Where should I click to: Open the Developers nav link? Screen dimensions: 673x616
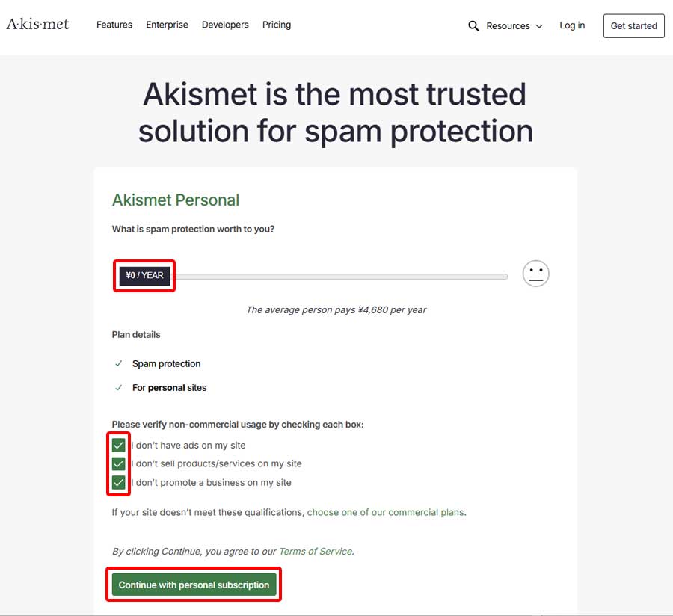(225, 25)
